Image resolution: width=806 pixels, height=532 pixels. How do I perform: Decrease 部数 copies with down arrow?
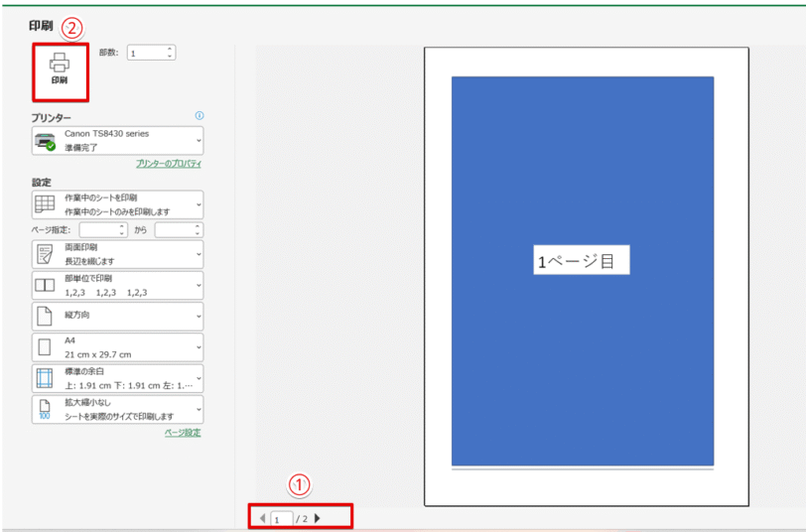coord(170,56)
